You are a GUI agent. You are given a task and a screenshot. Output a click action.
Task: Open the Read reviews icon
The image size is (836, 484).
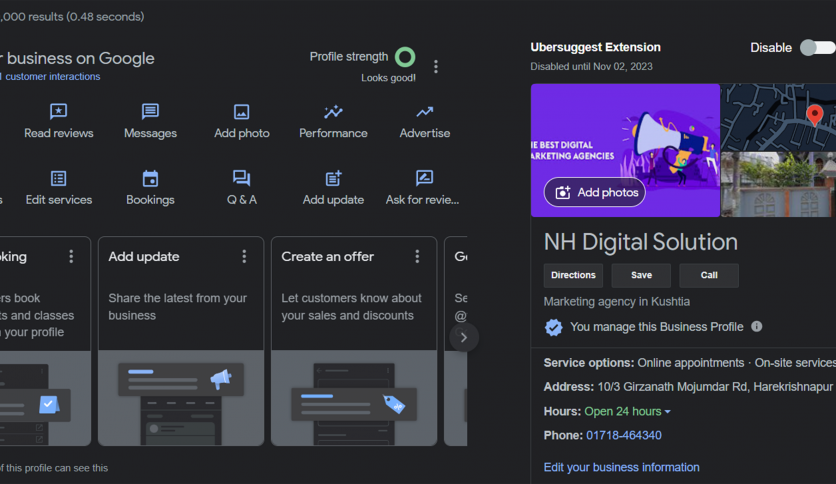[59, 112]
